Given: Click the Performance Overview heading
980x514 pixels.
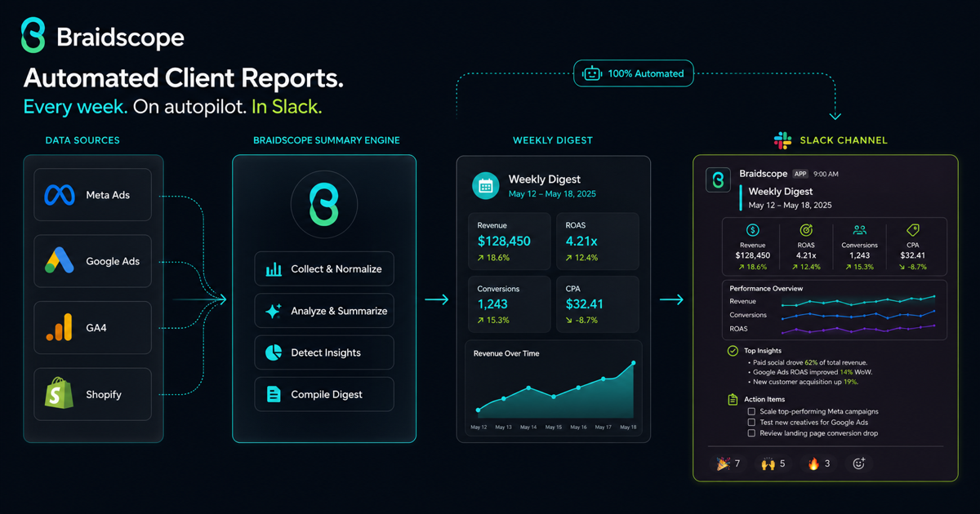Looking at the screenshot, I should point(766,288).
